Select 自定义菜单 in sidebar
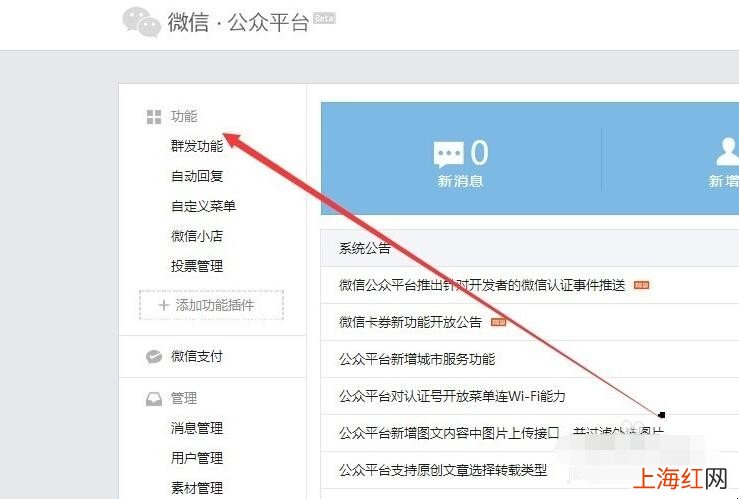The height and width of the screenshot is (499, 739). coord(203,206)
